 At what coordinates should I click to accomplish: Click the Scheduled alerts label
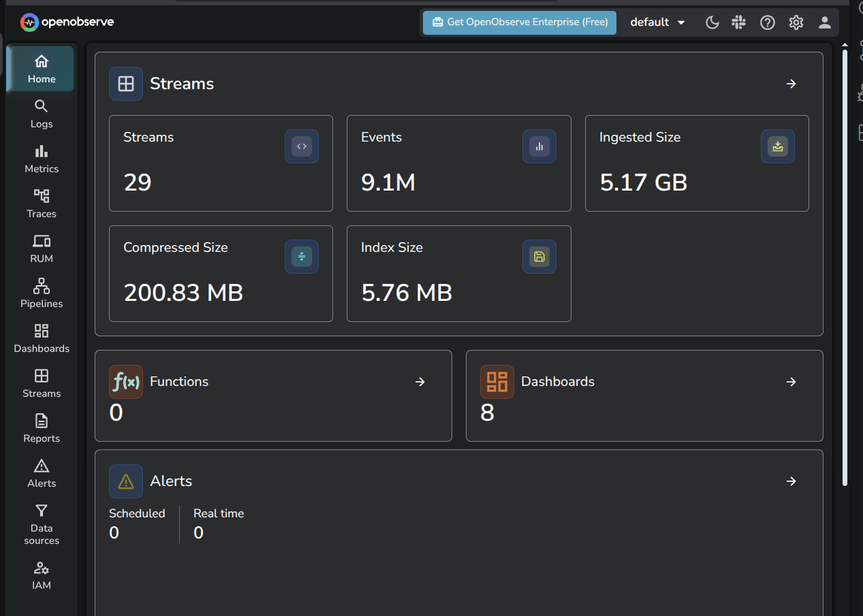point(137,513)
